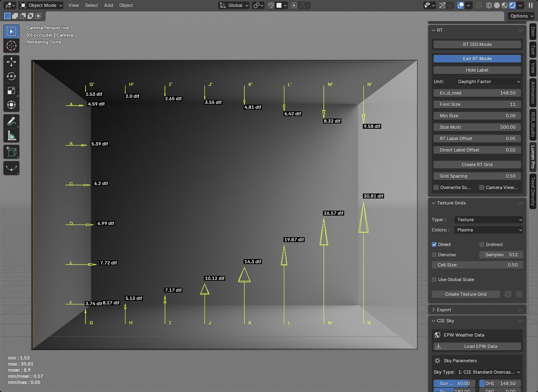Open Global transform orientation dropdown
The height and width of the screenshot is (392, 538).
click(234, 5)
